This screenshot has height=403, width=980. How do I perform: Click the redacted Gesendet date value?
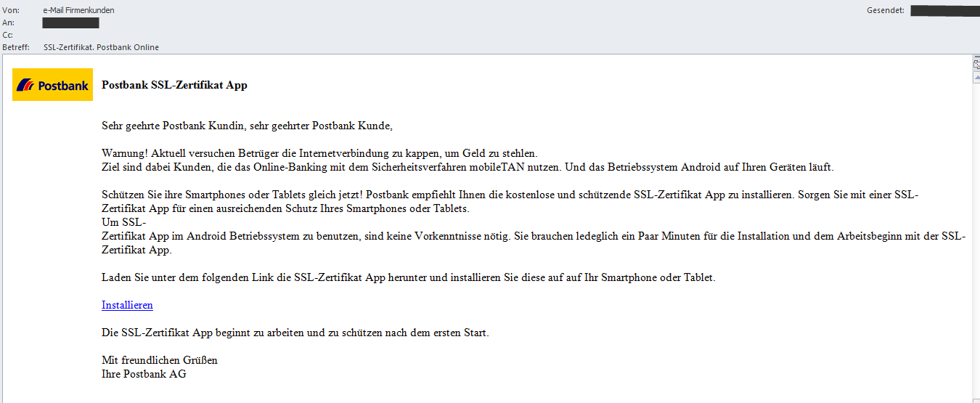(x=943, y=10)
